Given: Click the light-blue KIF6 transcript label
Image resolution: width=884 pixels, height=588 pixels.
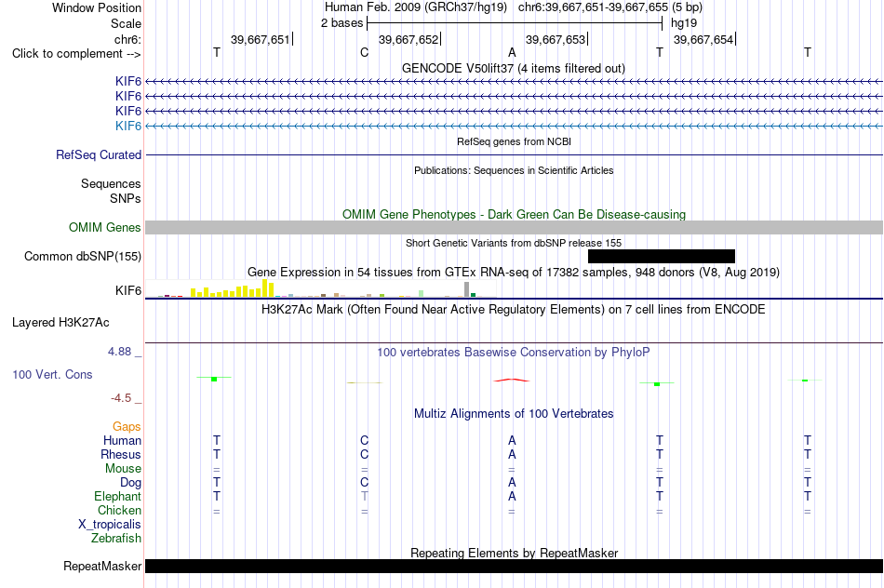Looking at the screenshot, I should point(128,126).
